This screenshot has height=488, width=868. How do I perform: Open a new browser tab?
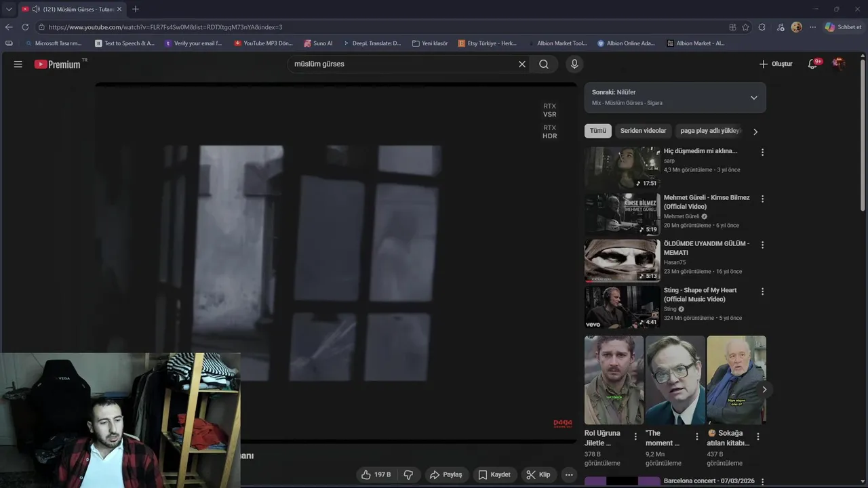[x=136, y=9]
